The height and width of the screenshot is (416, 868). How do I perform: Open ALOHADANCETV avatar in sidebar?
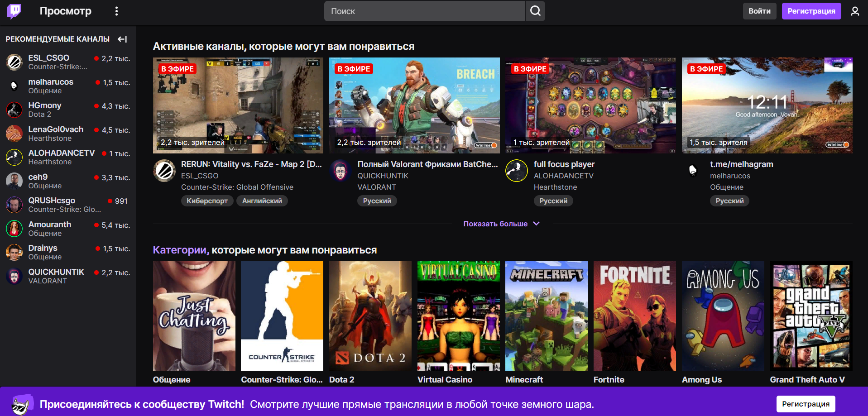pos(14,157)
